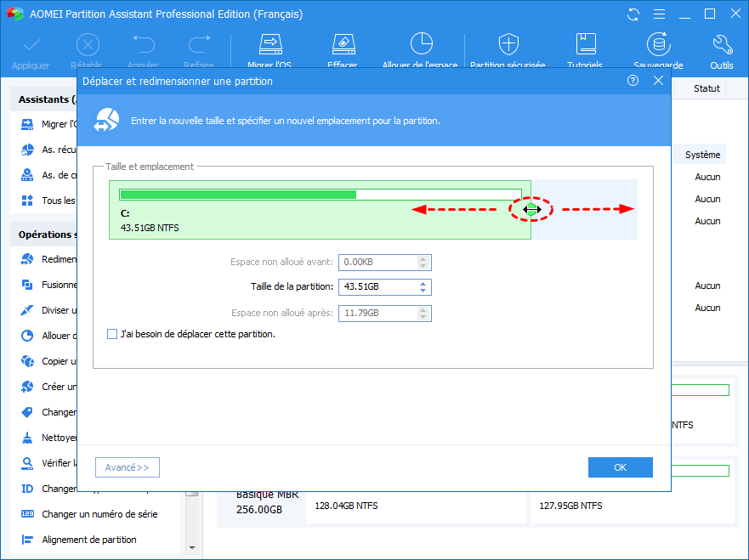This screenshot has height=560, width=749.
Task: Open the Partition sécurisée shield icon
Action: coord(508,44)
